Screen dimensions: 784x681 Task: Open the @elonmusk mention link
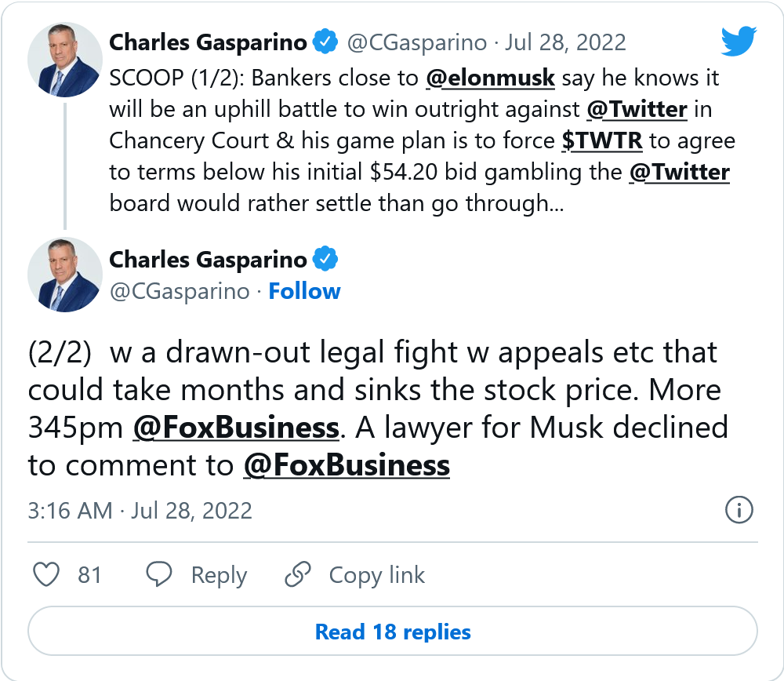point(490,78)
